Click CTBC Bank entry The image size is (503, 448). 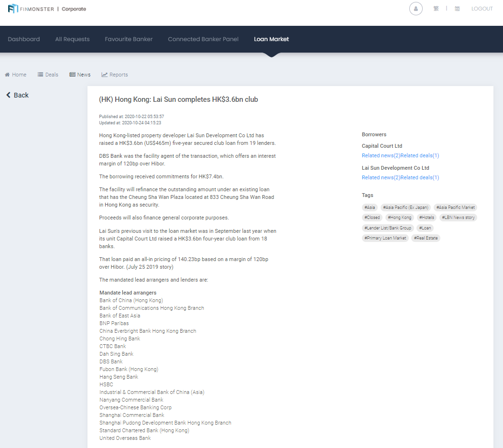(x=112, y=346)
